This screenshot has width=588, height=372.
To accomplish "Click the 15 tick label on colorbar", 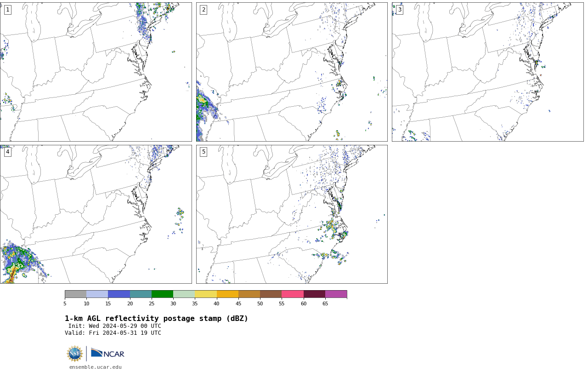I will click(x=108, y=303).
